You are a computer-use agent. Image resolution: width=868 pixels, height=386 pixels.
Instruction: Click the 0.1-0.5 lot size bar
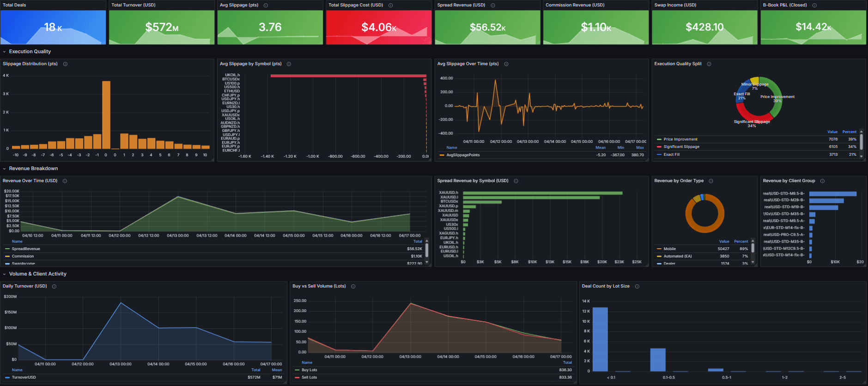[658, 360]
